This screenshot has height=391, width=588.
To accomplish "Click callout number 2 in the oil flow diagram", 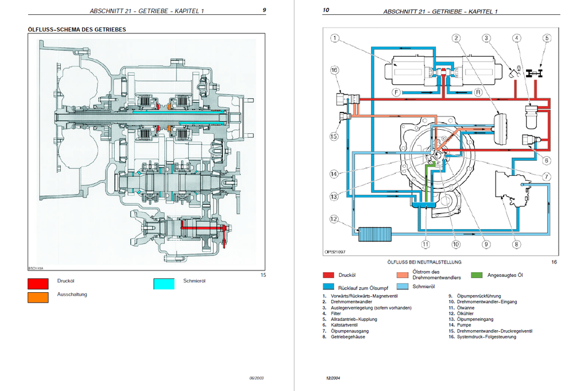I will coord(456,38).
